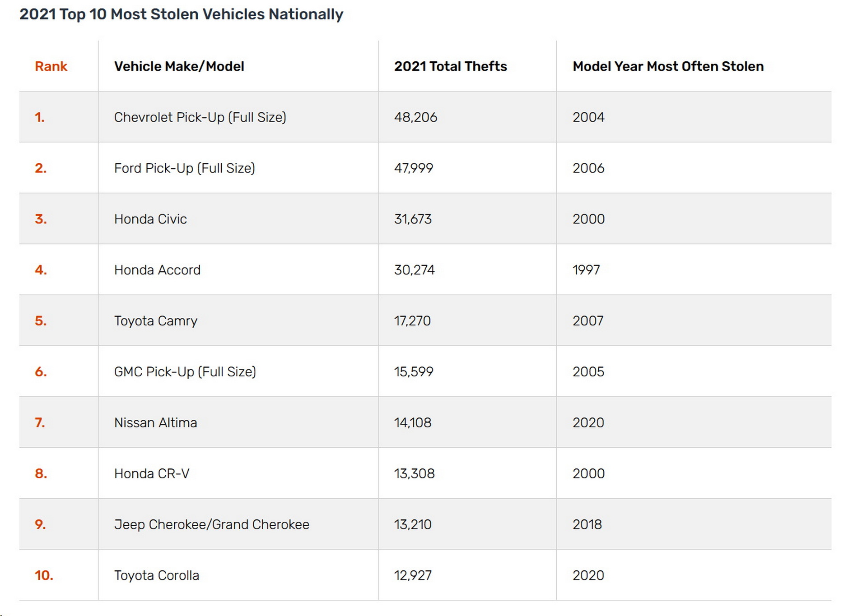Click the Rank column header
The image size is (867, 616).
[51, 66]
